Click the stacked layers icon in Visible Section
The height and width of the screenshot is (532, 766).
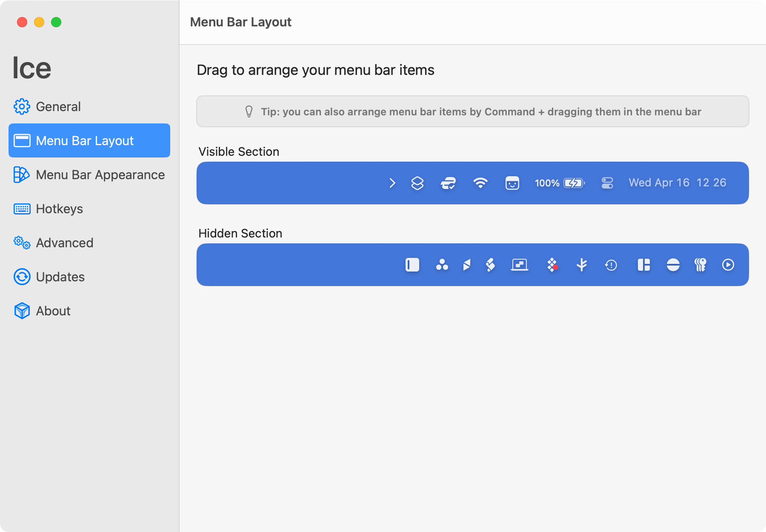coord(417,183)
